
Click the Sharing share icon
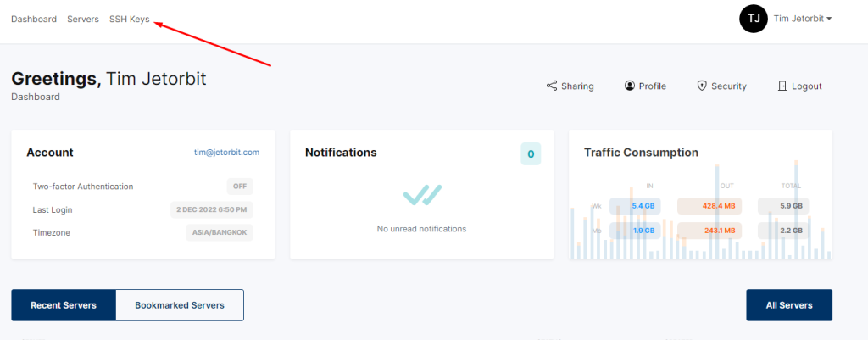point(551,86)
